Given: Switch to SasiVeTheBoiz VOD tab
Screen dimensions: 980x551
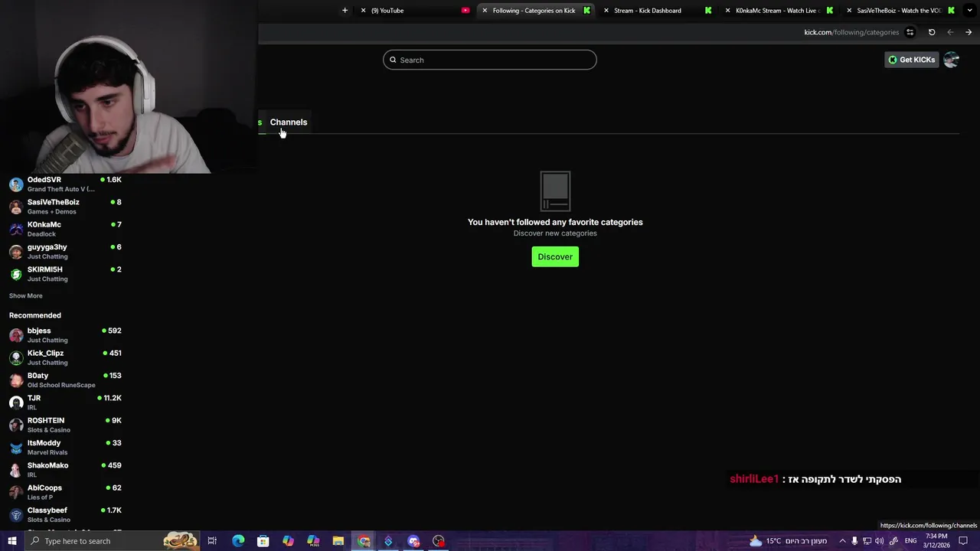Looking at the screenshot, I should pyautogui.click(x=900, y=11).
